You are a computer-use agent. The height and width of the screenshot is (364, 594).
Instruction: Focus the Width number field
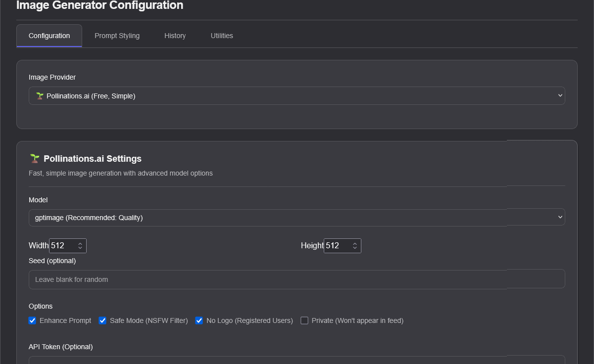pyautogui.click(x=62, y=246)
